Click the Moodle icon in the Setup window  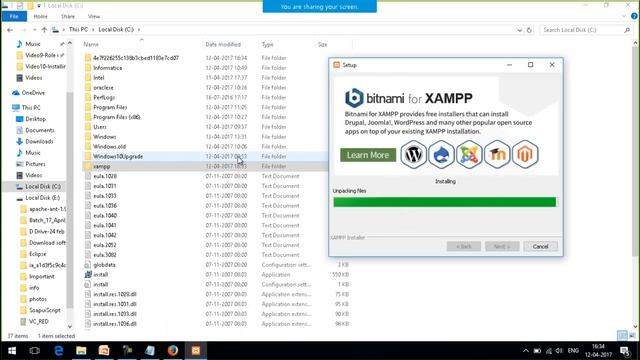pyautogui.click(x=497, y=155)
